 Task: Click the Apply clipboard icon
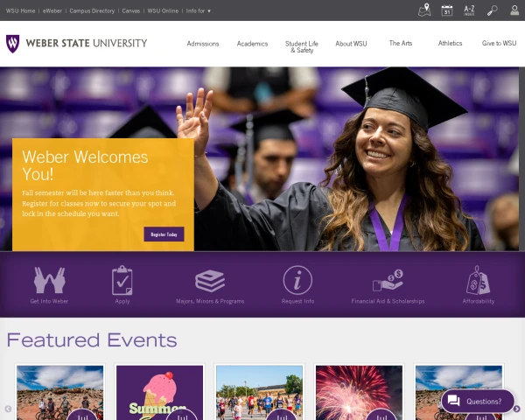point(122,280)
